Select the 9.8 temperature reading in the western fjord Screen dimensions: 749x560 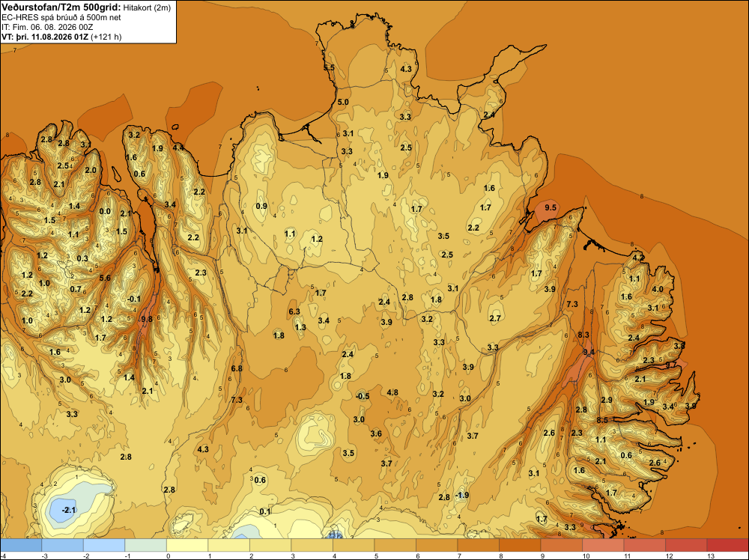(x=147, y=320)
